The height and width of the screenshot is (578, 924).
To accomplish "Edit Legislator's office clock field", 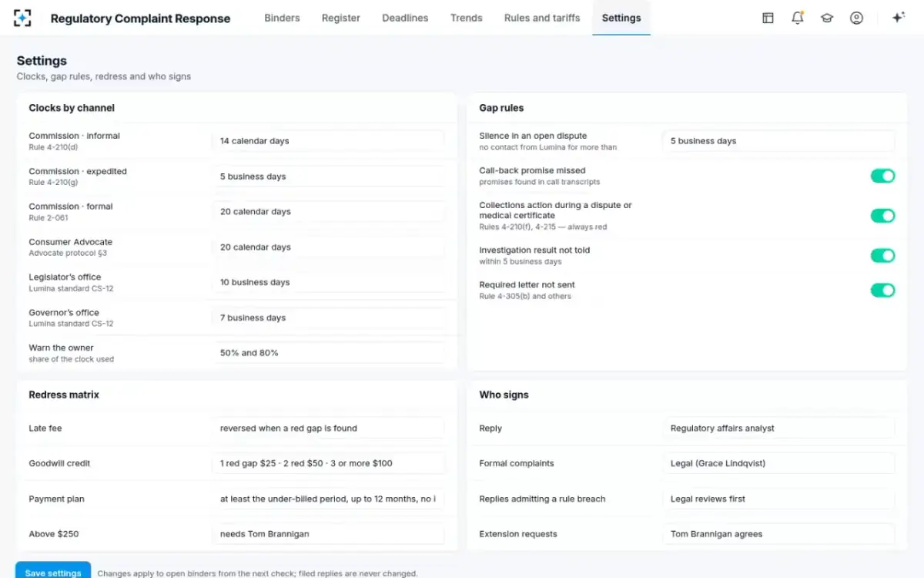I will point(328,282).
